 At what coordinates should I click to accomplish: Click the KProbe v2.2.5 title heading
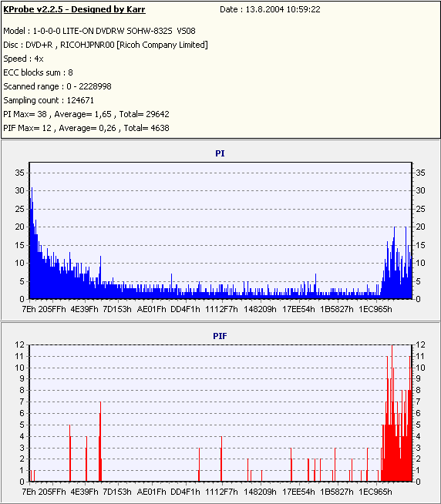tap(74, 9)
